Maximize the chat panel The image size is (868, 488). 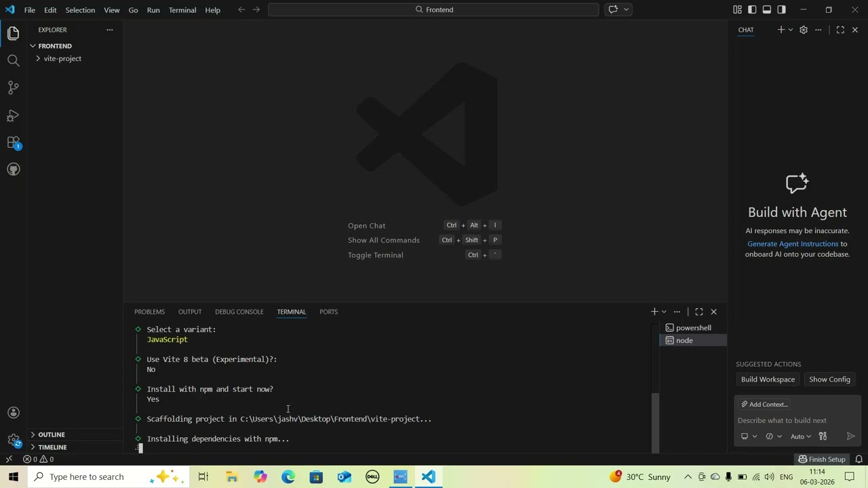[x=840, y=30]
